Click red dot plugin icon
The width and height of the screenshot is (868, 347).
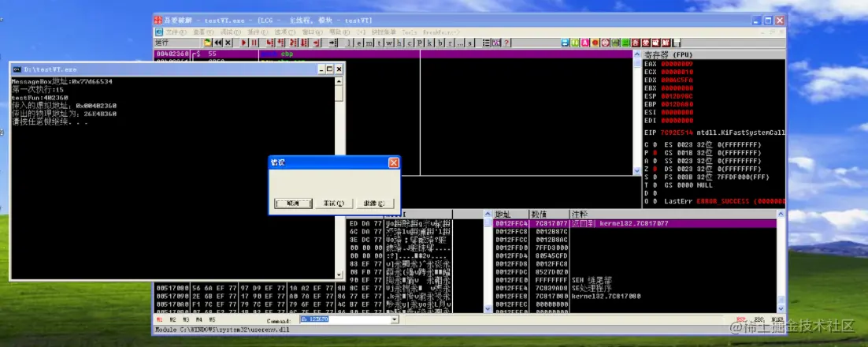click(x=595, y=43)
